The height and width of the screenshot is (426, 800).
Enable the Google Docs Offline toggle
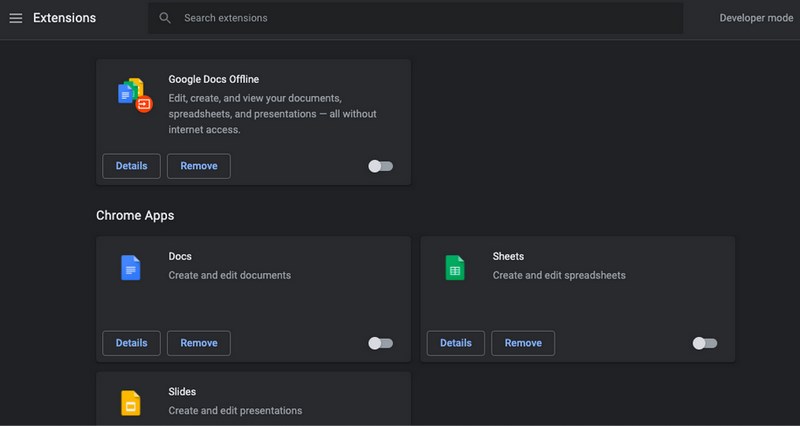coord(381,166)
